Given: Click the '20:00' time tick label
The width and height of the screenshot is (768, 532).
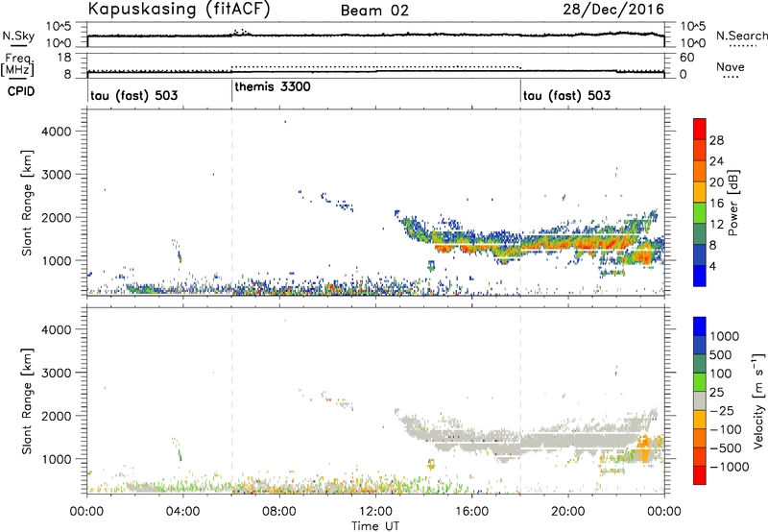Looking at the screenshot, I should pos(568,512).
